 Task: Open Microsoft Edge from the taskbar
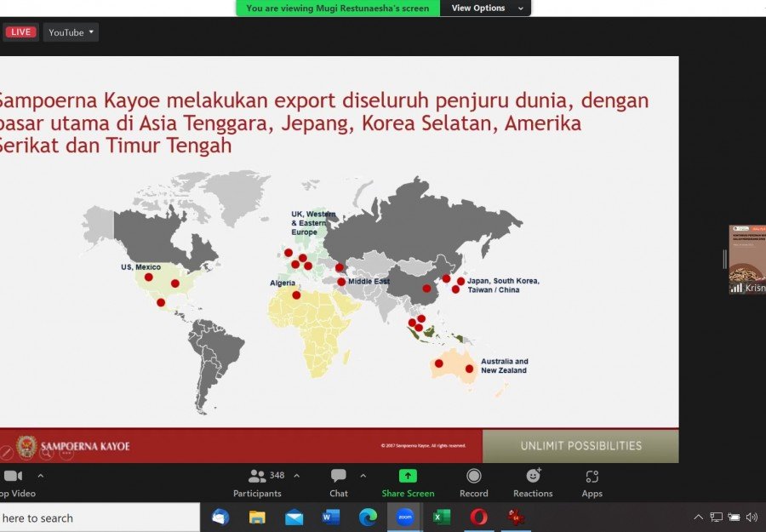coord(368,518)
